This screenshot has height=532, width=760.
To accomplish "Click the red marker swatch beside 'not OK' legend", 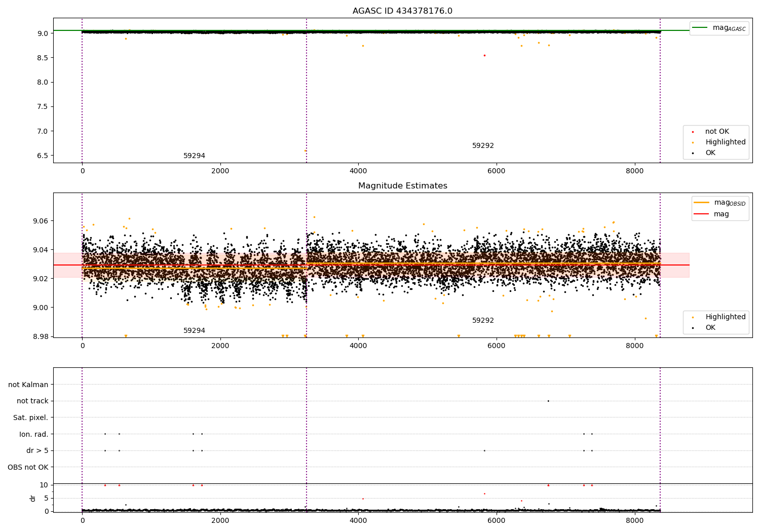I will click(x=693, y=132).
